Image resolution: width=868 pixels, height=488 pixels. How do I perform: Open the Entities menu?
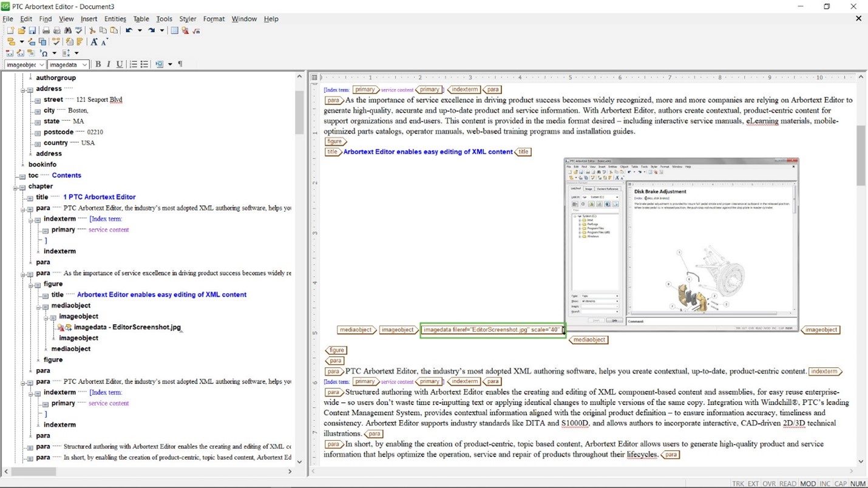(115, 19)
